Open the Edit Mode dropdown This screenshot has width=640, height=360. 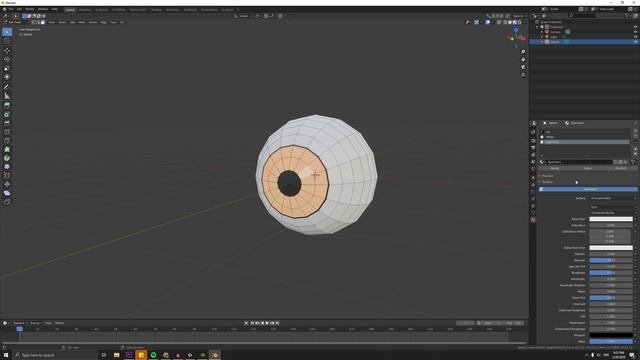point(16,22)
